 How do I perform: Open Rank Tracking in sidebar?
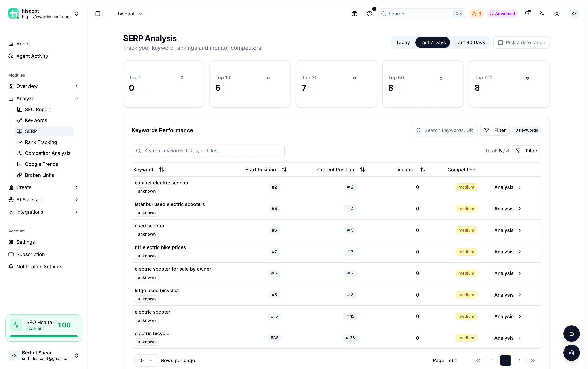[44, 142]
